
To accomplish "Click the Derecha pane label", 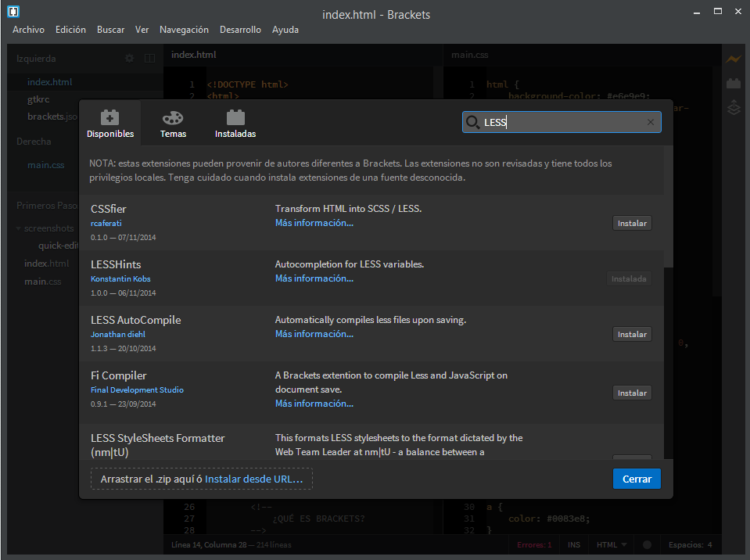I will [x=34, y=142].
